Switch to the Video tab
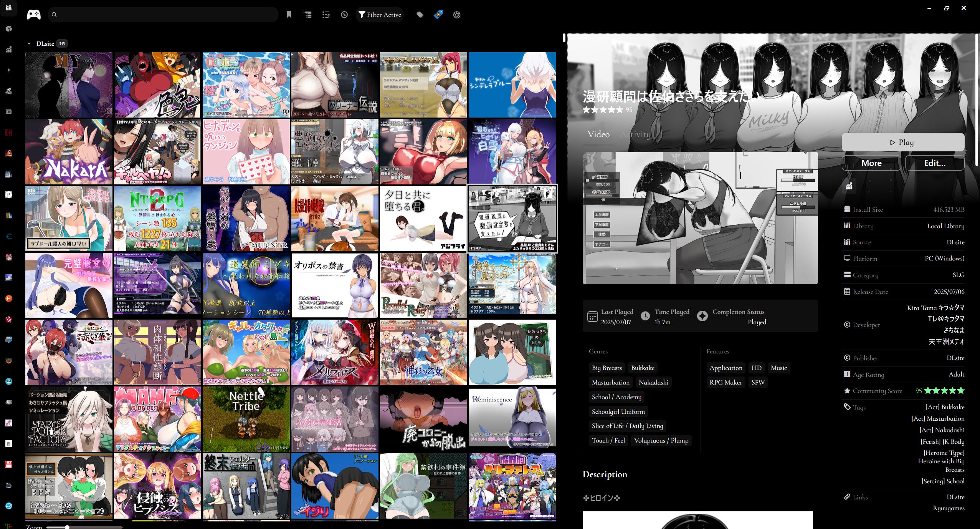The image size is (980, 529). click(x=598, y=134)
